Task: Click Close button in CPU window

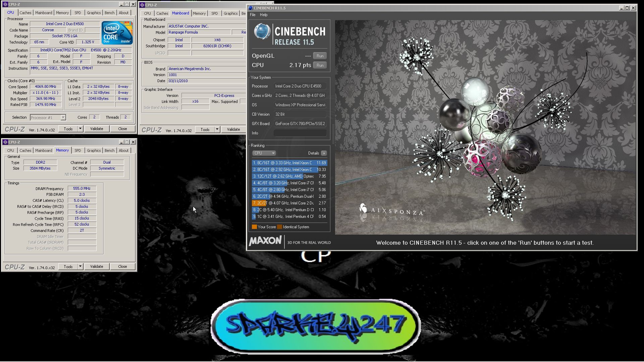Action: coord(122,129)
